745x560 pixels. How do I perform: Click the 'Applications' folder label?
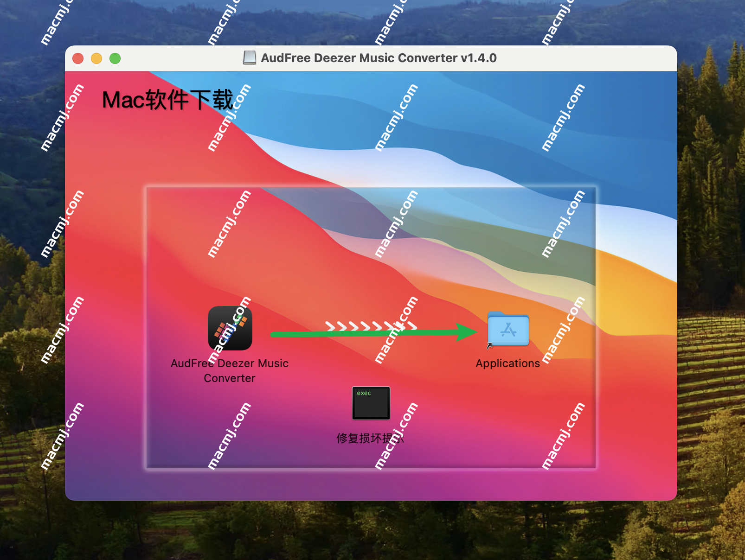[508, 363]
